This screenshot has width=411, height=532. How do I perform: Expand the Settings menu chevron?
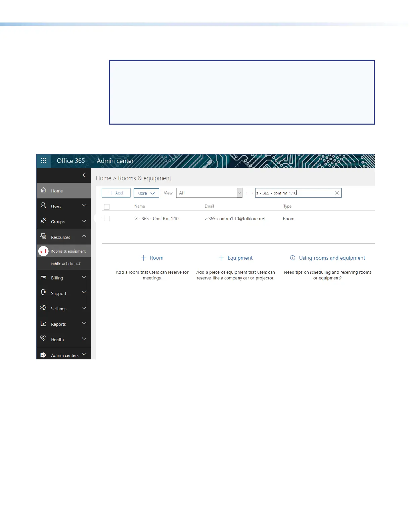point(84,308)
